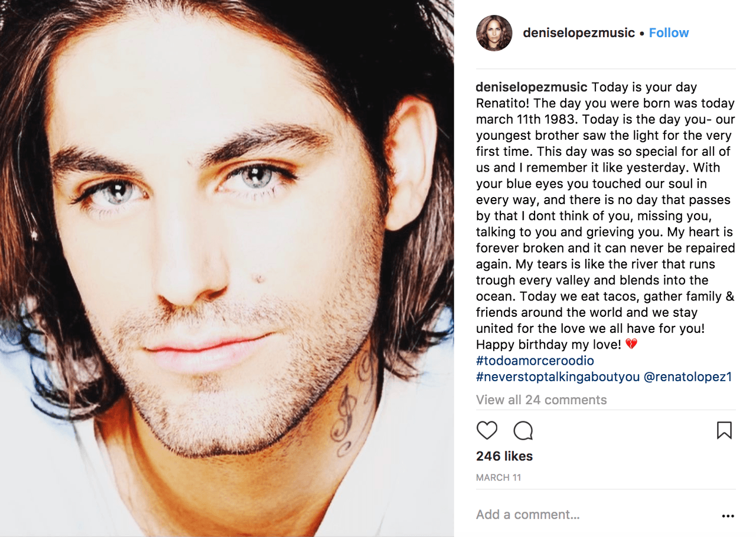Click the main post photo

[227, 268]
